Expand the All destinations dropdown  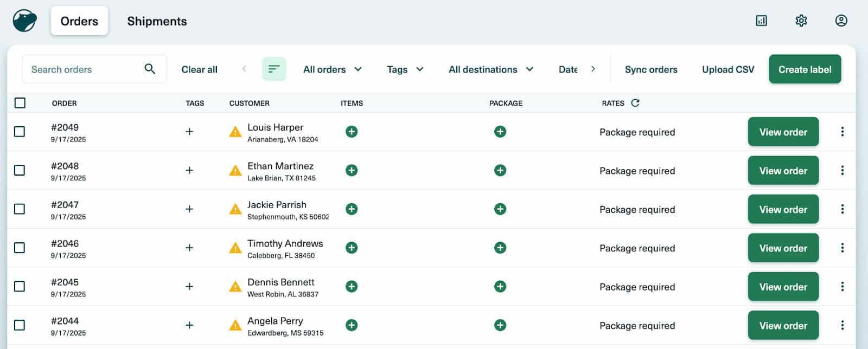click(490, 69)
